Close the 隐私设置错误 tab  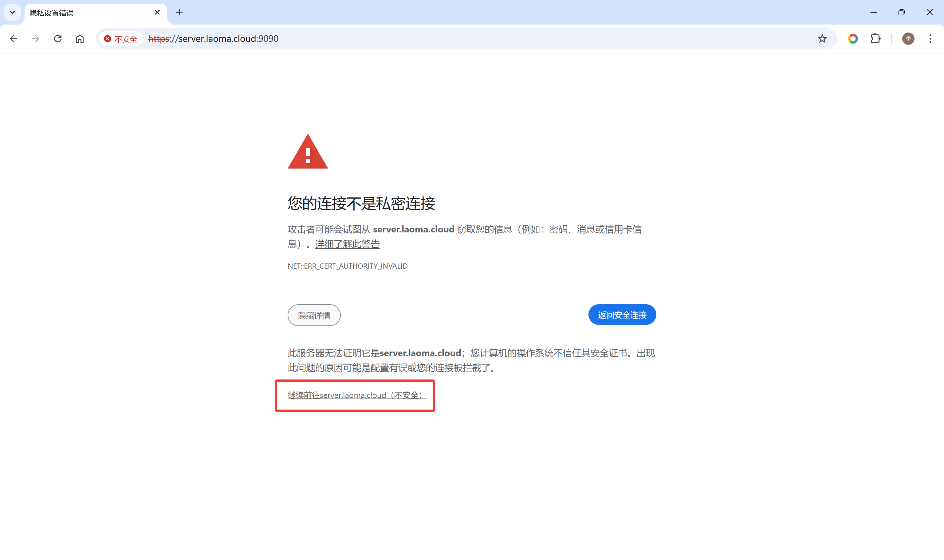click(157, 12)
